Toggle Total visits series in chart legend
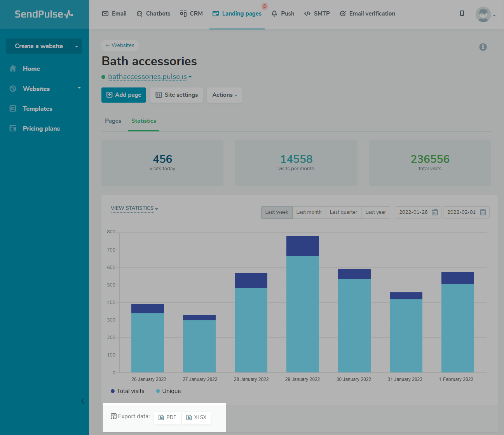Screen dimensions: 504x435 coord(127,391)
